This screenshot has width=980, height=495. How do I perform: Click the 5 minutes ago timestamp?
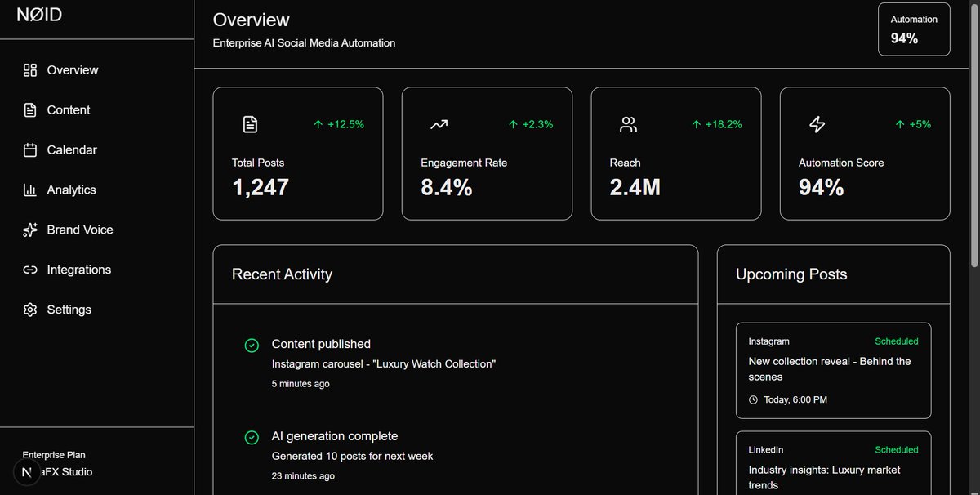[301, 384]
